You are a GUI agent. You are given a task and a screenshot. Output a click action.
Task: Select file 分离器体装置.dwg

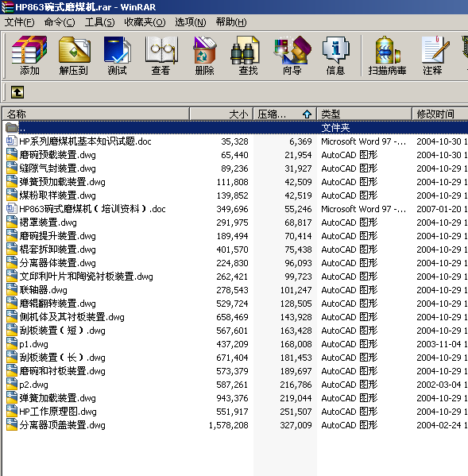click(x=57, y=263)
